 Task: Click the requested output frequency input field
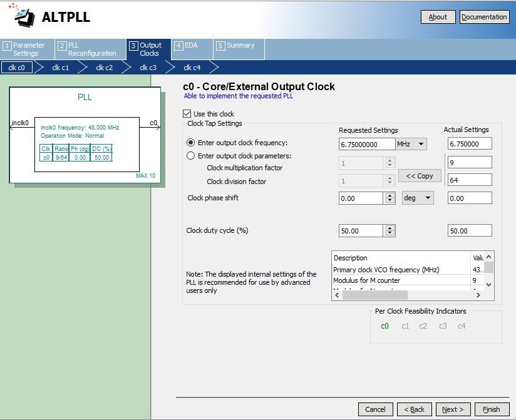(x=367, y=144)
